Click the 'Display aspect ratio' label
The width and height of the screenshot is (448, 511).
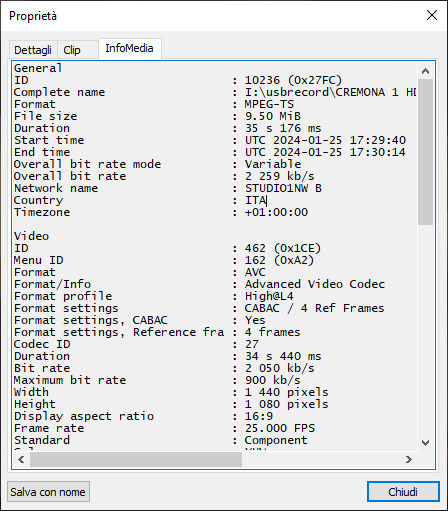click(84, 416)
